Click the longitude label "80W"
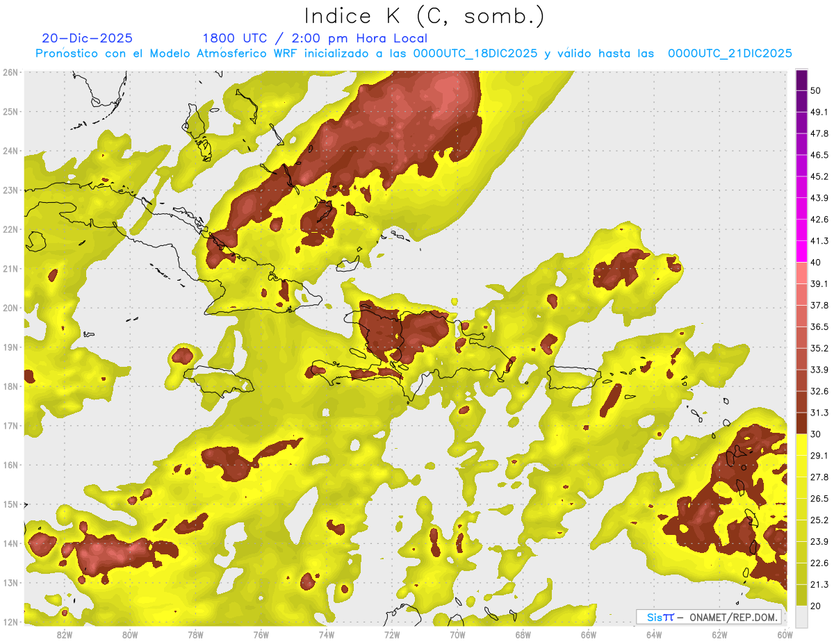834x644 pixels. tap(129, 635)
